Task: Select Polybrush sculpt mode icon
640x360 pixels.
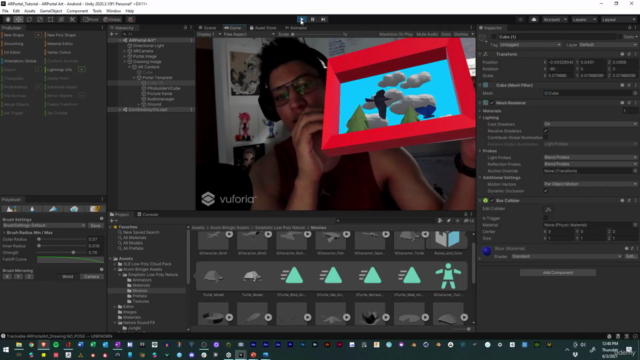Action: click(11, 209)
